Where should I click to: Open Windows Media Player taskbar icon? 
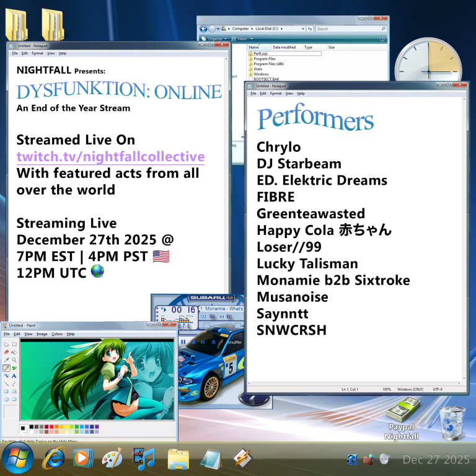tap(83, 458)
